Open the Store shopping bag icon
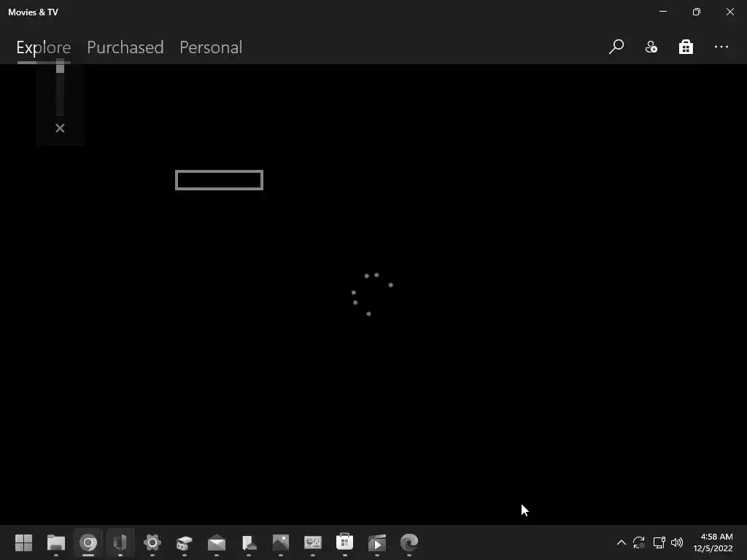This screenshot has height=560, width=747. click(x=686, y=47)
